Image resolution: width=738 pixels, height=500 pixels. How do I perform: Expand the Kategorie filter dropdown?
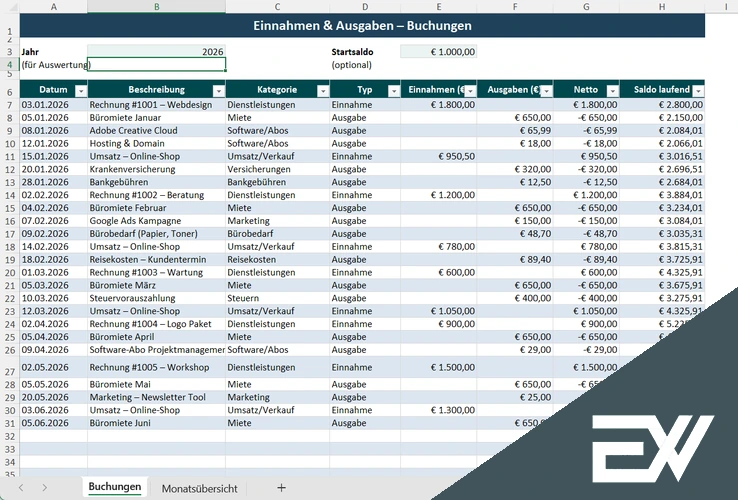[322, 90]
